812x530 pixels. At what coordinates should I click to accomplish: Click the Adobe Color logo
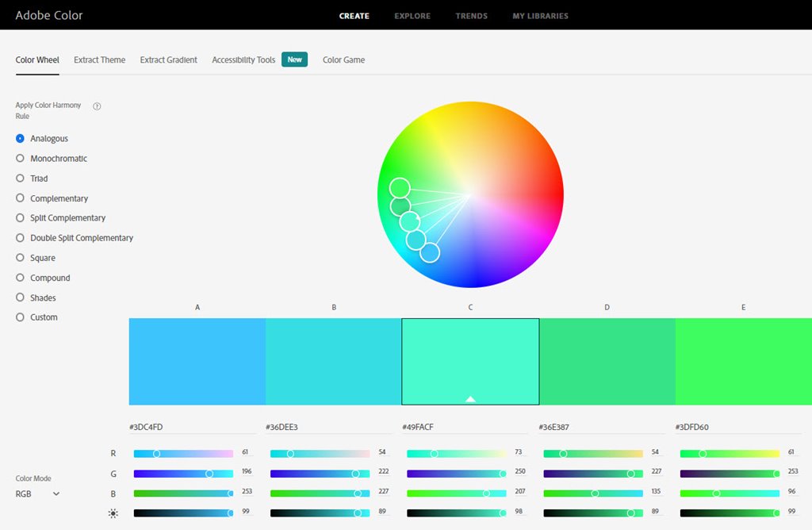(x=49, y=15)
